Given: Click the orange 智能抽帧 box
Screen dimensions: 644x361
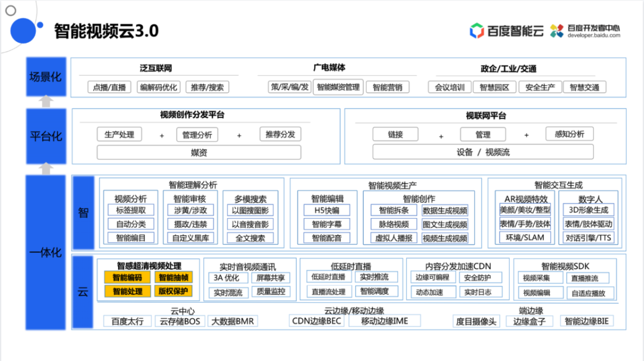Looking at the screenshot, I should pyautogui.click(x=174, y=278).
